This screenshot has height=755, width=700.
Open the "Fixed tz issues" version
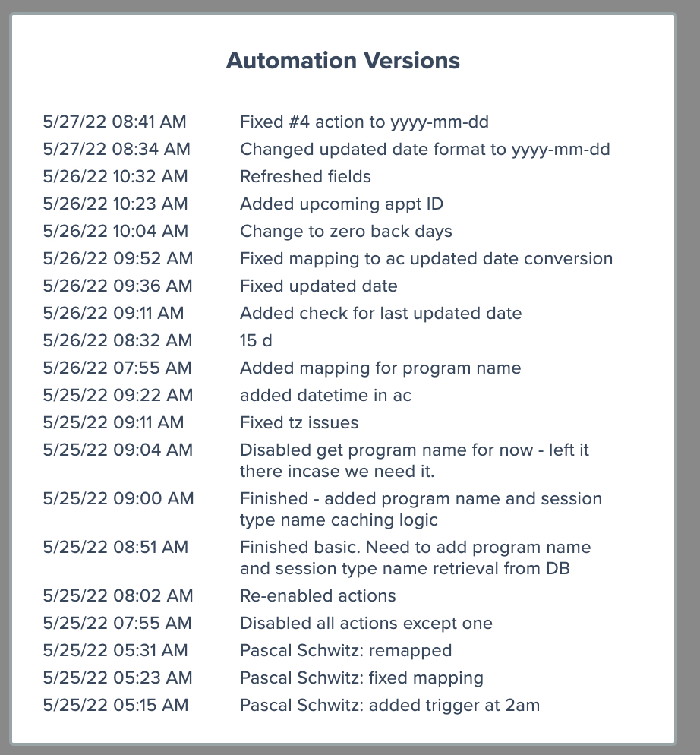click(x=299, y=422)
